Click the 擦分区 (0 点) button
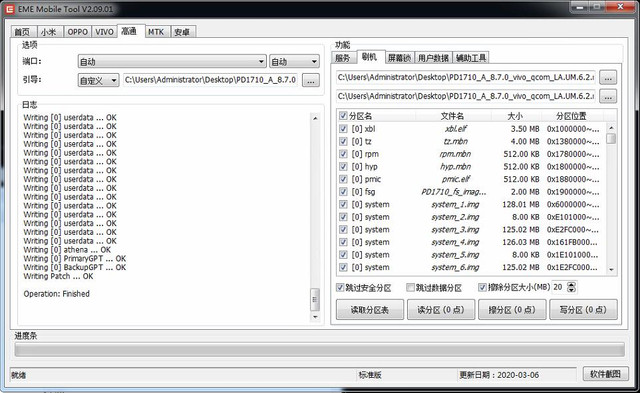Screen dimensions: 640x393 pyautogui.click(x=512, y=310)
